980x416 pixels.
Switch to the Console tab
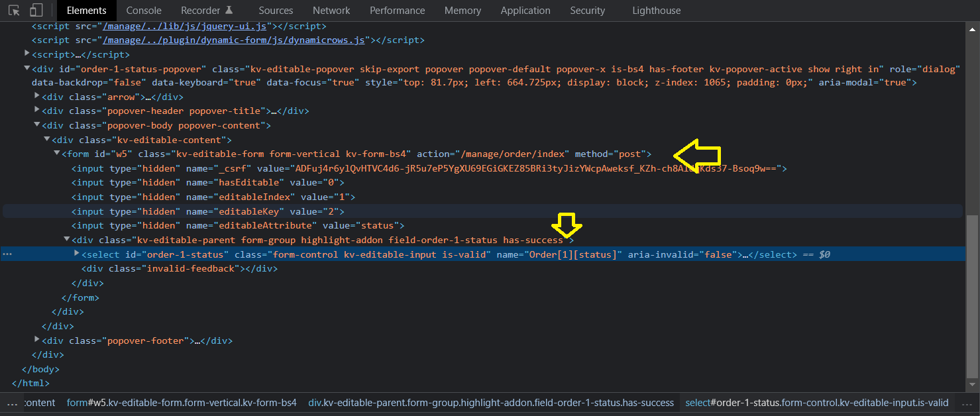(144, 11)
